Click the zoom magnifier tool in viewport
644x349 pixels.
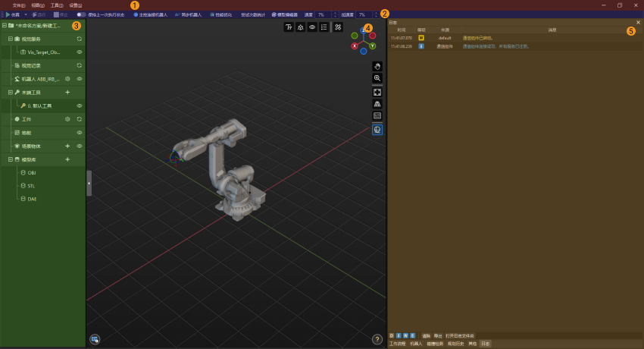tap(377, 78)
